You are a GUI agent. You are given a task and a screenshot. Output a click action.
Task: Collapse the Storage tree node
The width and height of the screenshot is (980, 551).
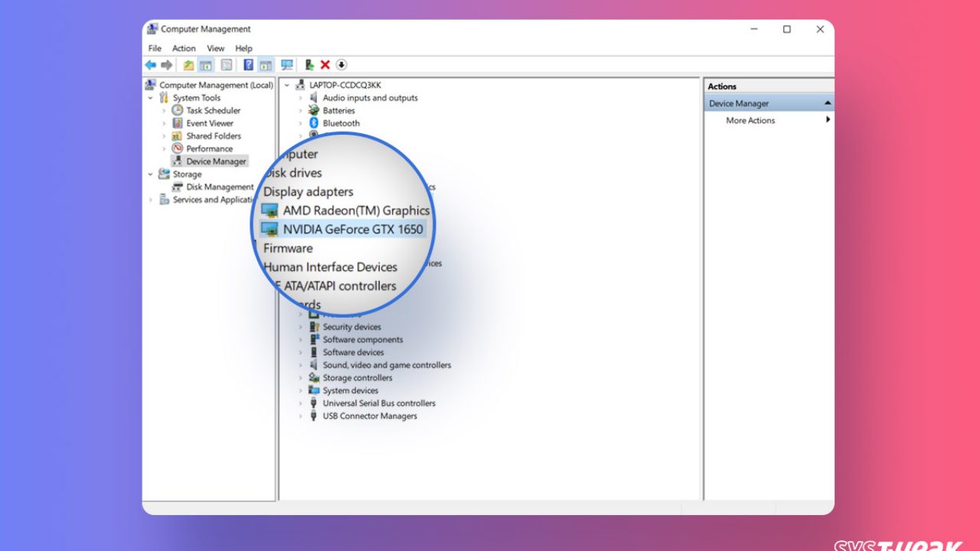151,174
